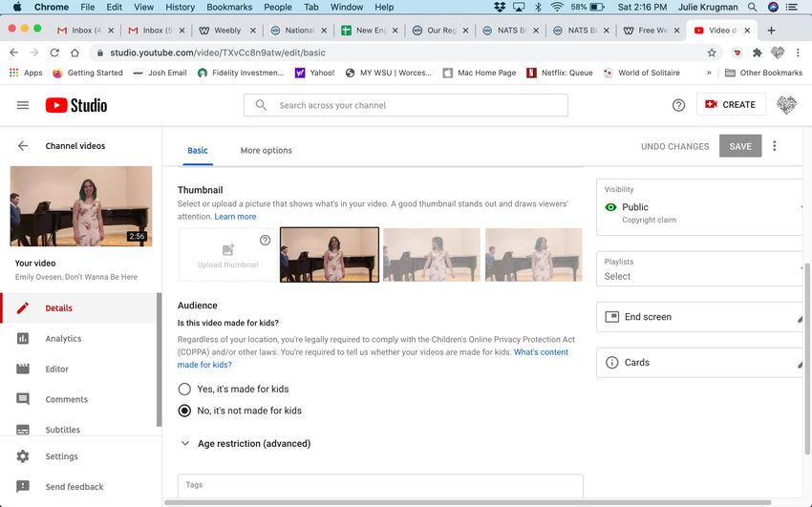This screenshot has width=812, height=507.
Task: Go back to Channel videos arrow
Action: click(x=23, y=146)
